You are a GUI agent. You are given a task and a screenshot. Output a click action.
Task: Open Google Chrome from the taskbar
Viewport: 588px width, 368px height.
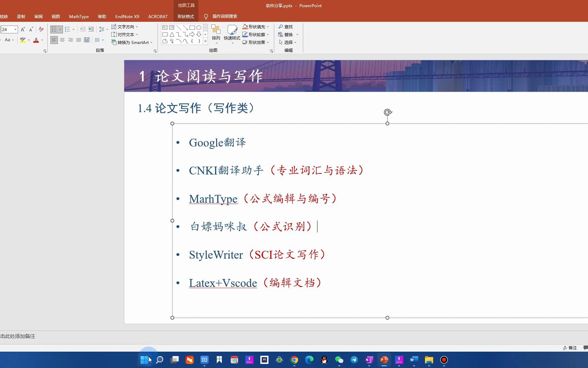click(294, 360)
